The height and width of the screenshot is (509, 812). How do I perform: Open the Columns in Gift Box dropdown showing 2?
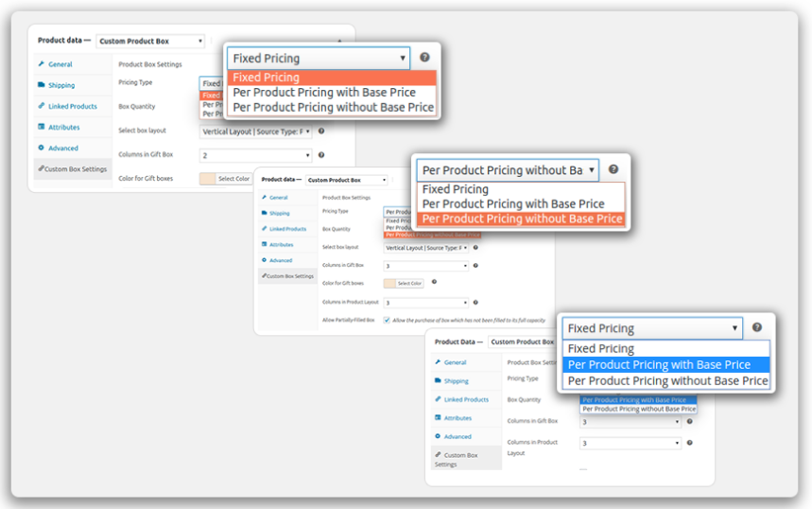click(255, 155)
